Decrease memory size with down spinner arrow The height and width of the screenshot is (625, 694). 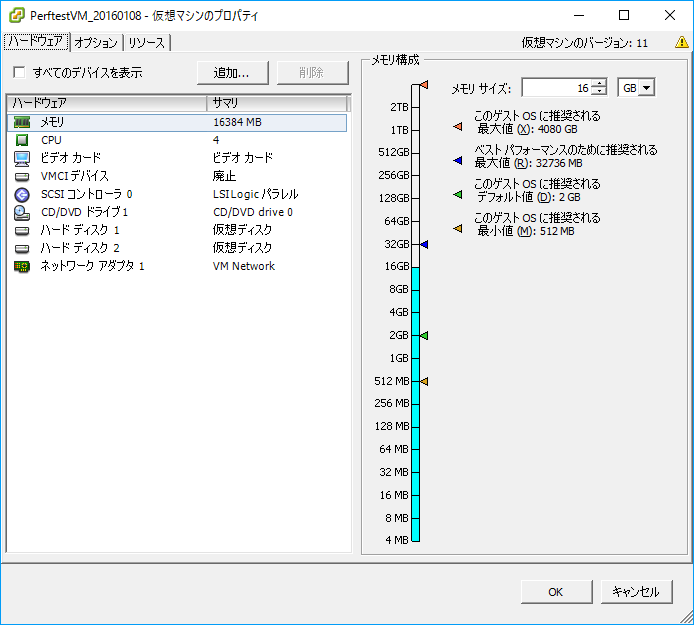click(599, 91)
